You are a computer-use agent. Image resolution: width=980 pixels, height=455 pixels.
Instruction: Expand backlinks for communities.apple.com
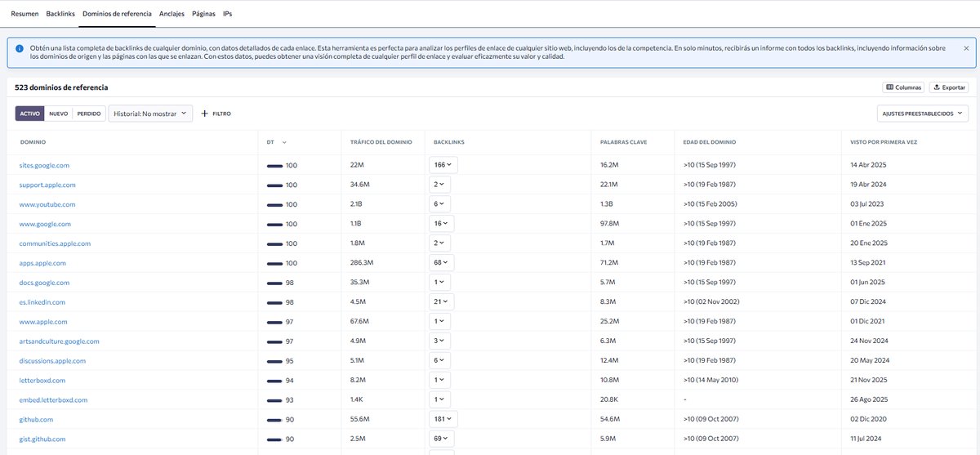tap(440, 243)
